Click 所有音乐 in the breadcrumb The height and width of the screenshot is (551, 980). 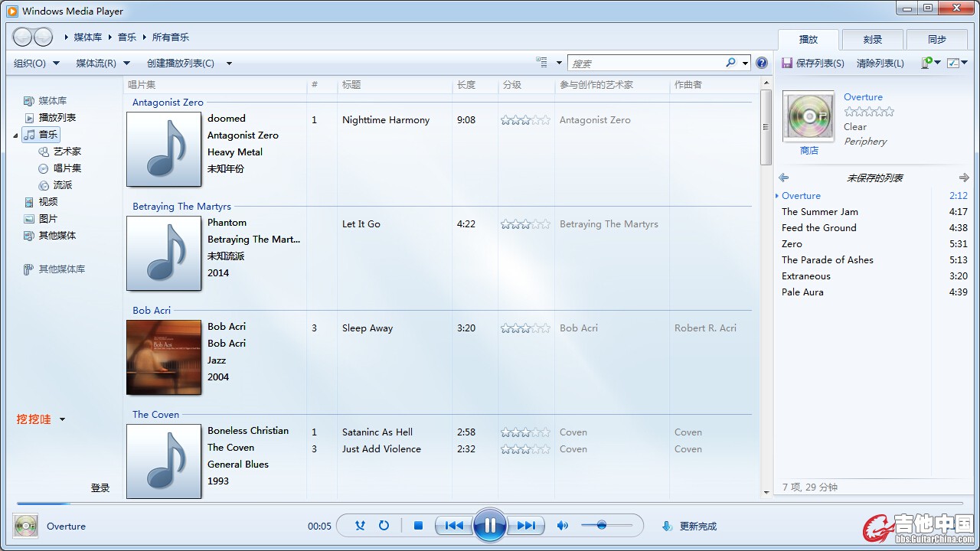(171, 37)
